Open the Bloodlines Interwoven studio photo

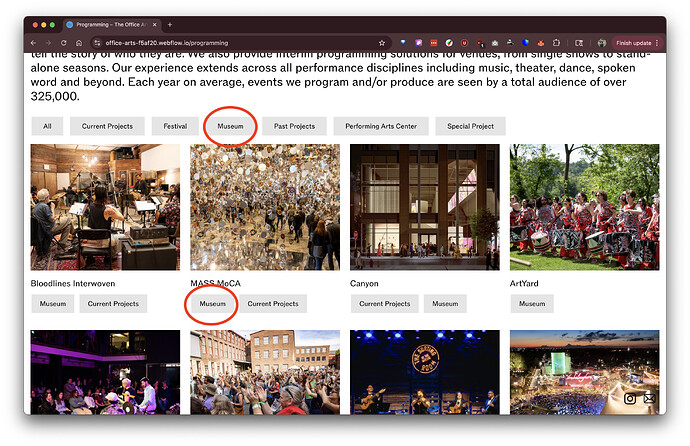105,207
